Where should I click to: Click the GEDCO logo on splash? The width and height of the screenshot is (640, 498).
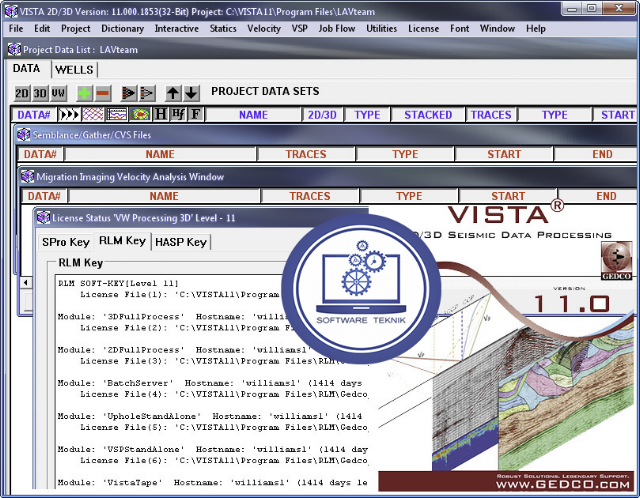[616, 260]
